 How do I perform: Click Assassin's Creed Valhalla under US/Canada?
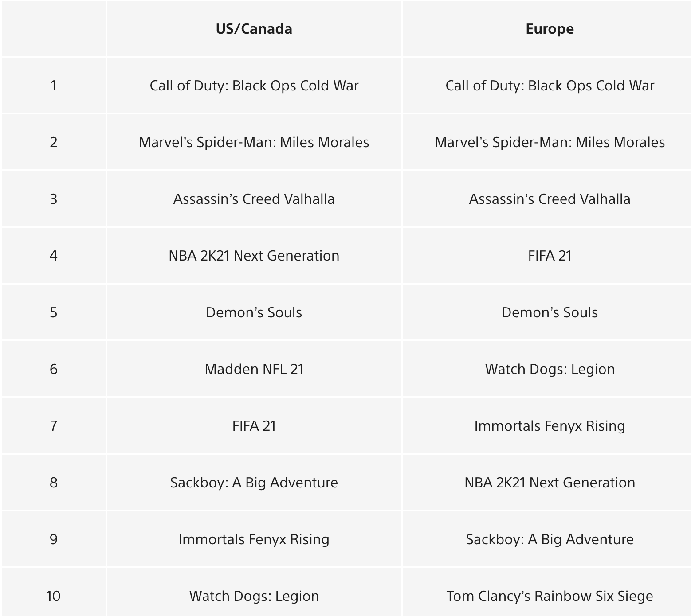tap(254, 199)
